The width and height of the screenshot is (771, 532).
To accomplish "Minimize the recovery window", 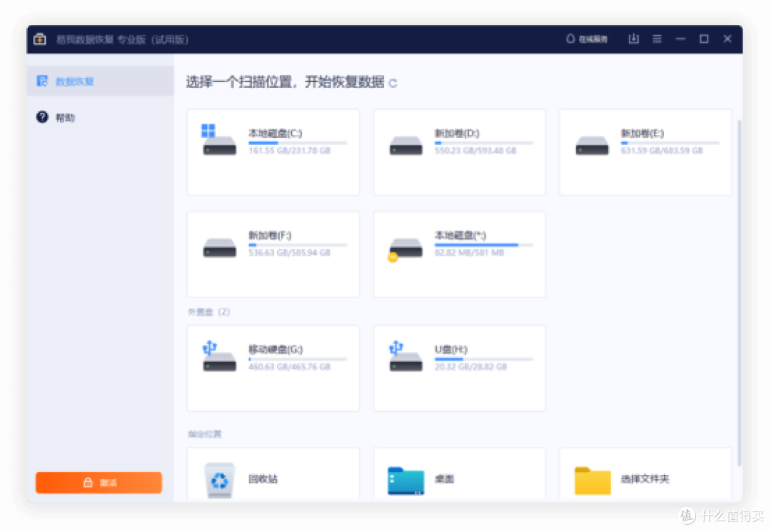I will (680, 39).
